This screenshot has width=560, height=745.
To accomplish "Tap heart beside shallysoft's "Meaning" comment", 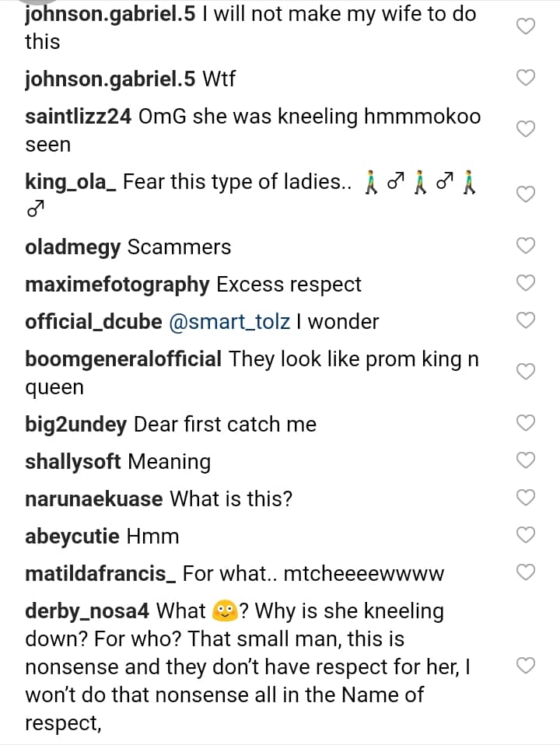I will tap(527, 461).
